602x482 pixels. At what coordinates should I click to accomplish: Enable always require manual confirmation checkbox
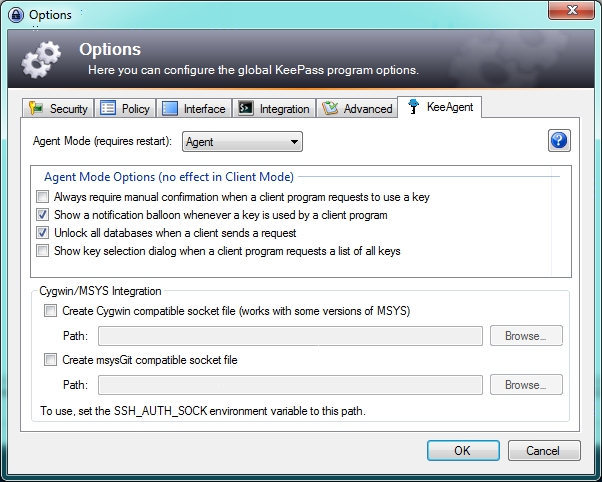tap(43, 197)
